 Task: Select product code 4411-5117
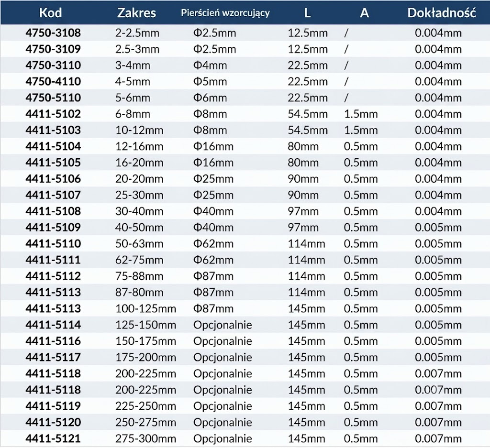[53, 357]
